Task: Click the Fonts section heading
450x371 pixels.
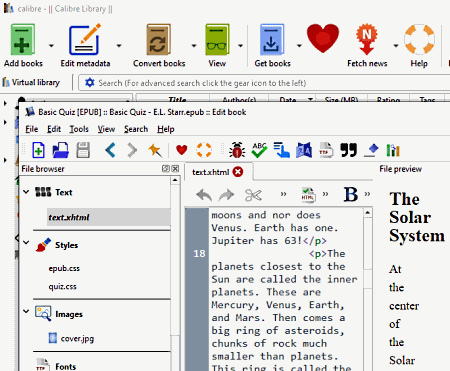Action: click(66, 366)
